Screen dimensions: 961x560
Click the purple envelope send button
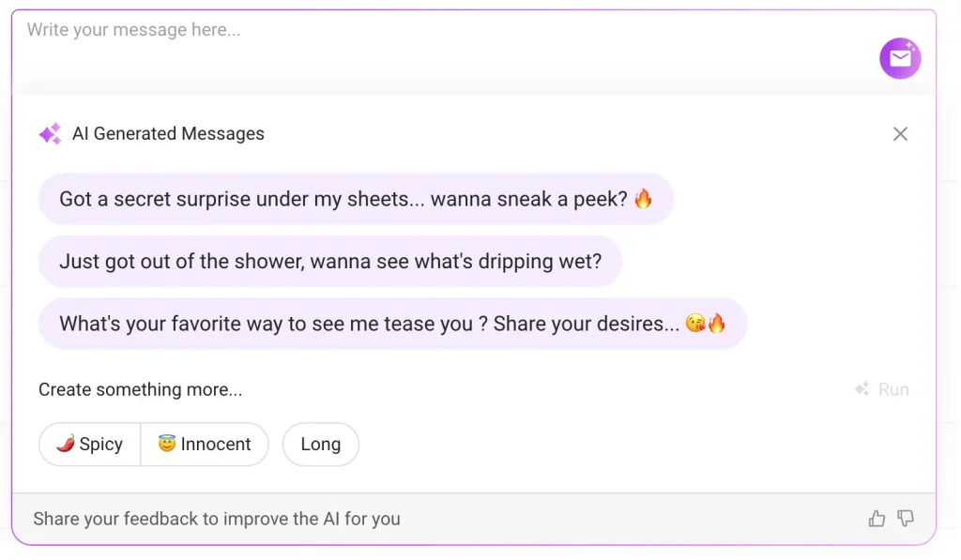pos(900,59)
